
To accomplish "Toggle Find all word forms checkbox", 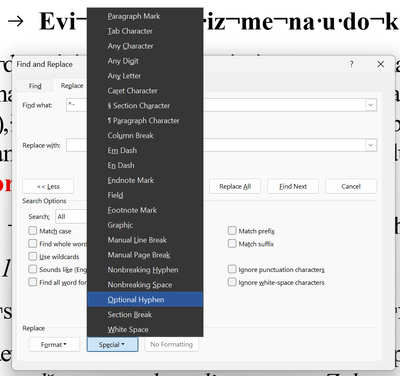I will click(33, 282).
